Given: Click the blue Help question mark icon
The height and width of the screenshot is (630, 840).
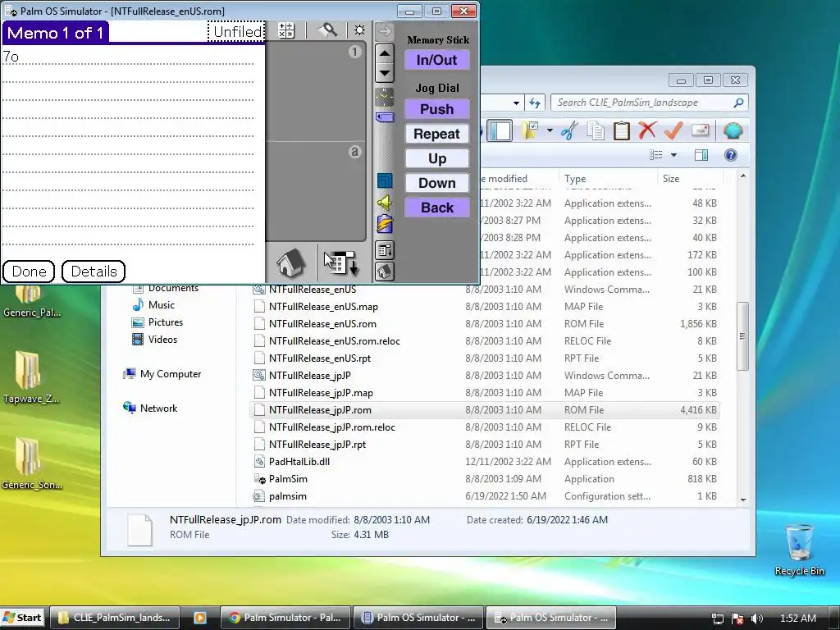Looking at the screenshot, I should click(x=731, y=155).
